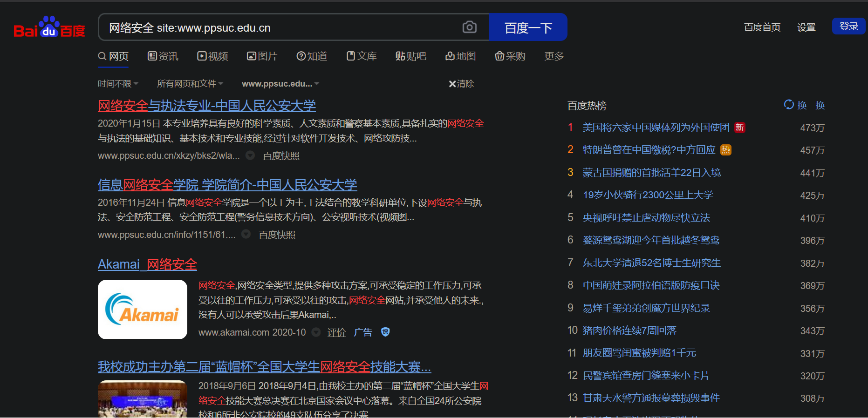The height and width of the screenshot is (418, 868).
Task: Expand the 时间不限 time filter dropdown
Action: [x=118, y=84]
